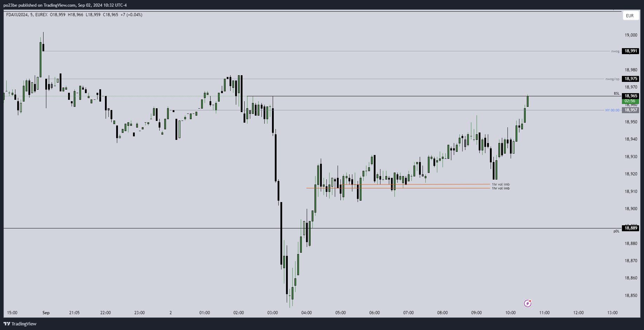Click the published on TradingView.com header text
The width and height of the screenshot is (644, 330).
[65, 5]
